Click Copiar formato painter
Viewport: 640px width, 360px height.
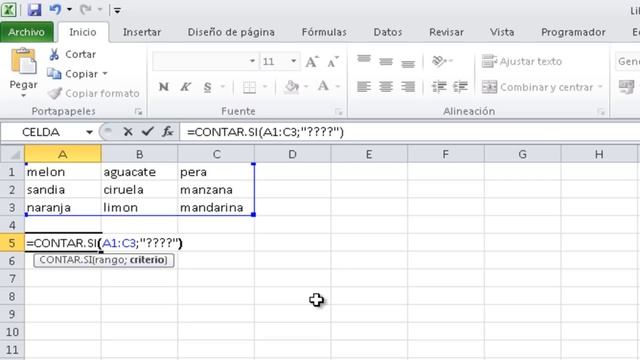coord(94,93)
